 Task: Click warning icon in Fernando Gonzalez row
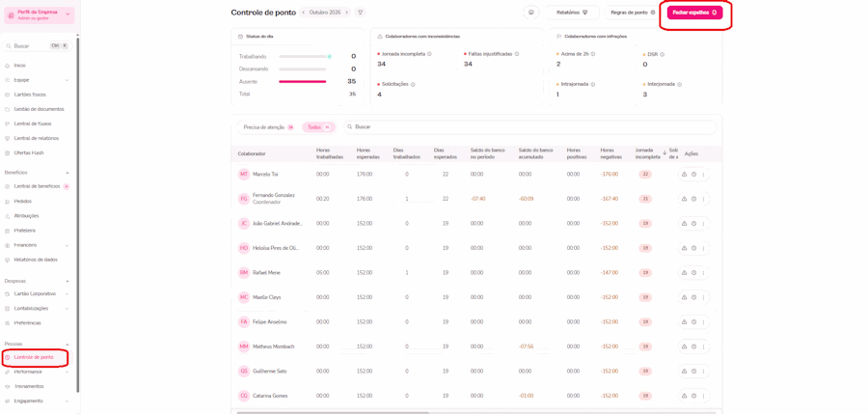684,199
